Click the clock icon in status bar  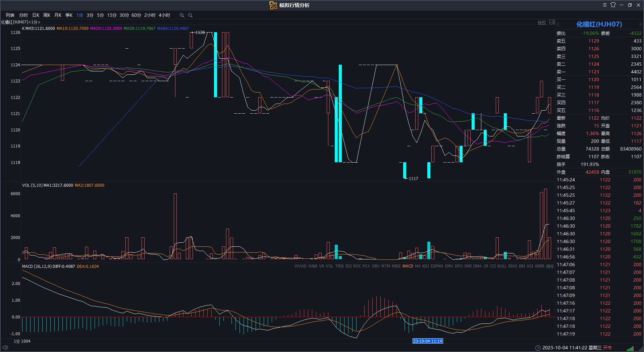(538, 348)
